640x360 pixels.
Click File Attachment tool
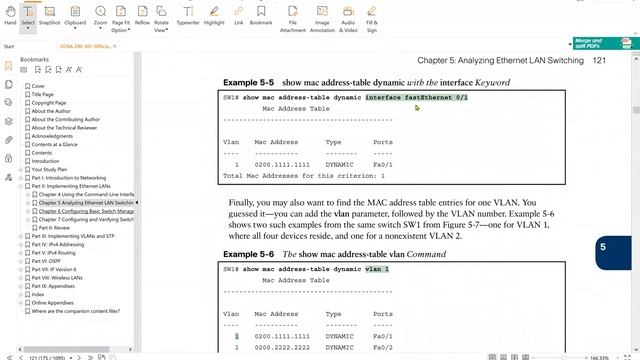293,19
